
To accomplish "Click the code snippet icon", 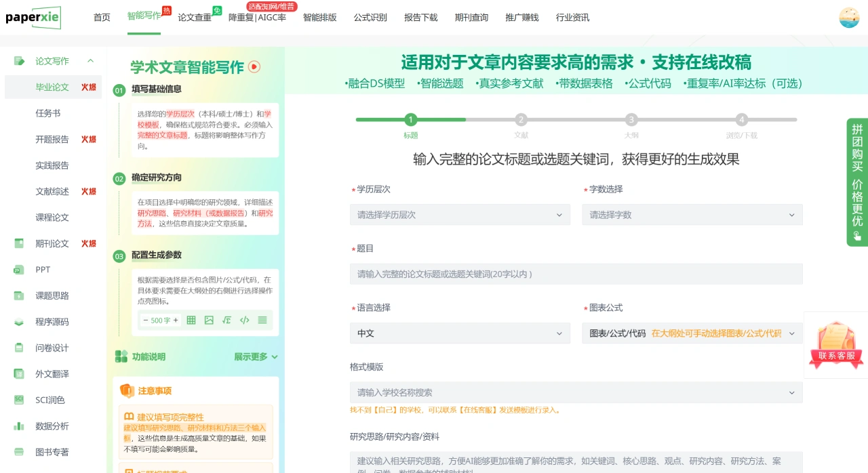I will click(243, 320).
